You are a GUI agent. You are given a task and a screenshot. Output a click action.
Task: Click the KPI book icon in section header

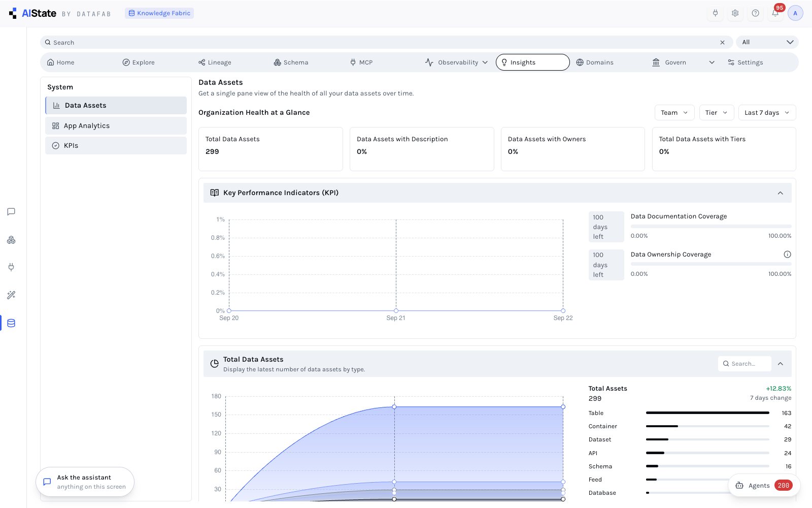click(215, 193)
